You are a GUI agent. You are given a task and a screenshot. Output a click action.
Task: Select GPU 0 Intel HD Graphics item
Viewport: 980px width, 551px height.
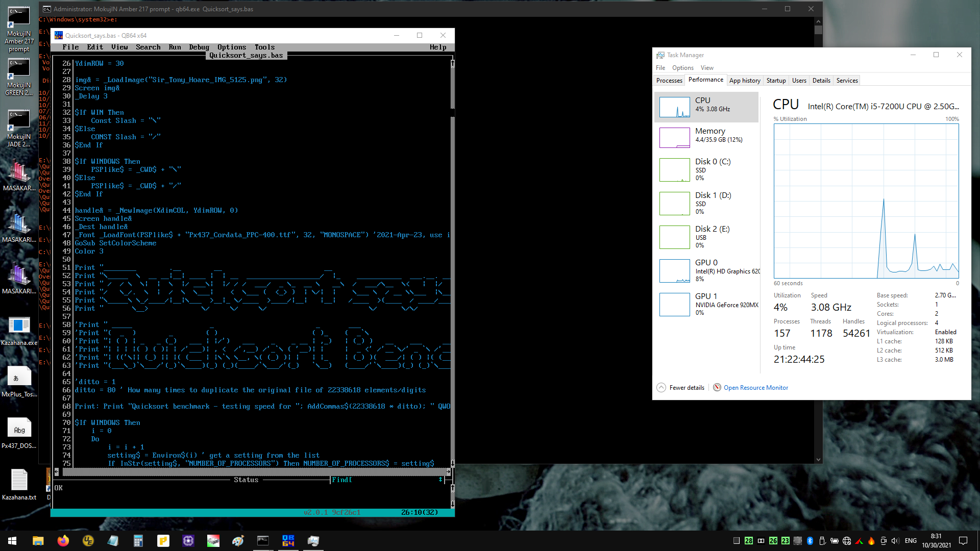pyautogui.click(x=706, y=270)
